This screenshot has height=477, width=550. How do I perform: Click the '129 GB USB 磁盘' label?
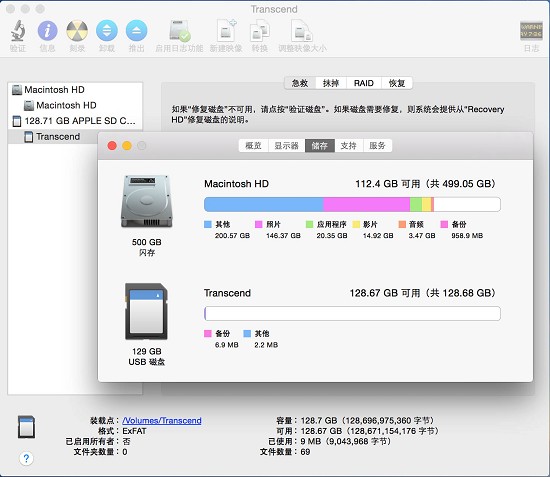click(x=147, y=356)
